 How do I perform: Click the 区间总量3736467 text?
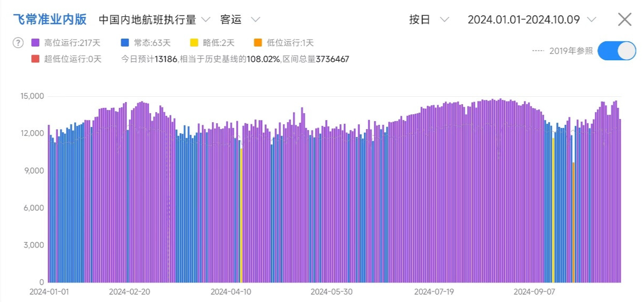coord(315,59)
